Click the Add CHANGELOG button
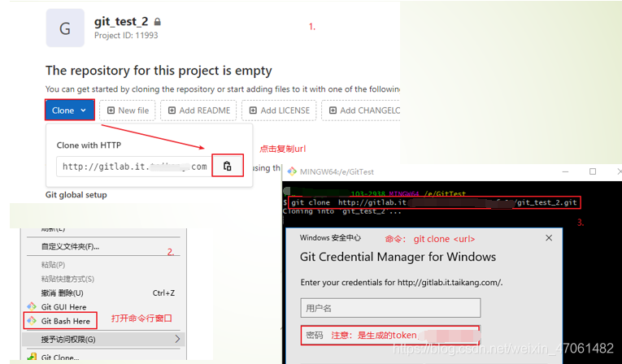The width and height of the screenshot is (622, 364). pyautogui.click(x=361, y=110)
